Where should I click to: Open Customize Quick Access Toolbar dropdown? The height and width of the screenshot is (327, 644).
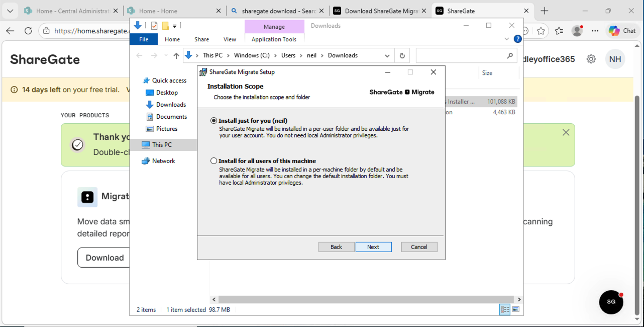(174, 26)
